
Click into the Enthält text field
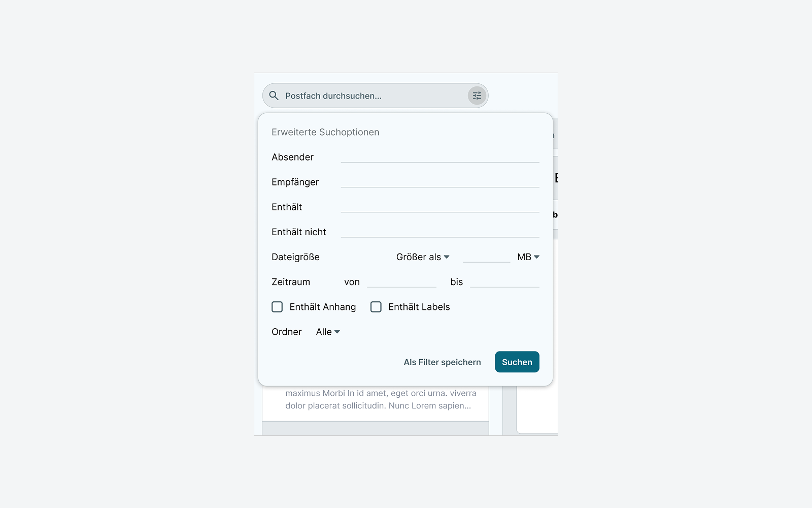[440, 206]
